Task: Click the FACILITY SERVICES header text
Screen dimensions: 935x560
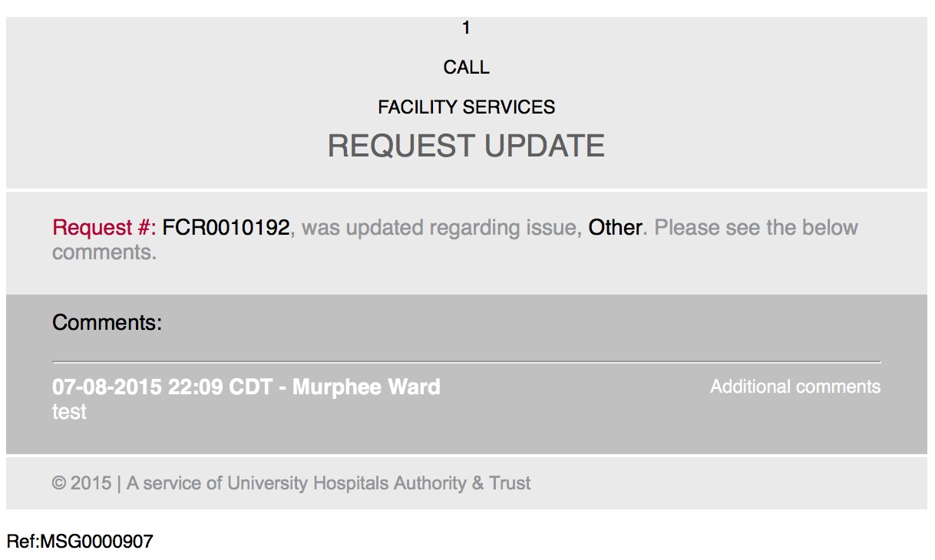Action: tap(466, 107)
